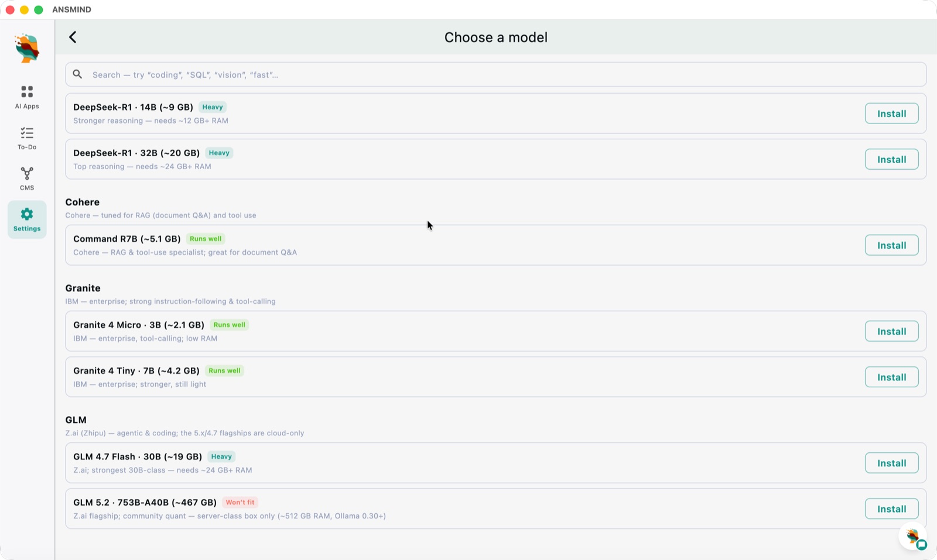Click the ANSMIND window title

pos(71,9)
